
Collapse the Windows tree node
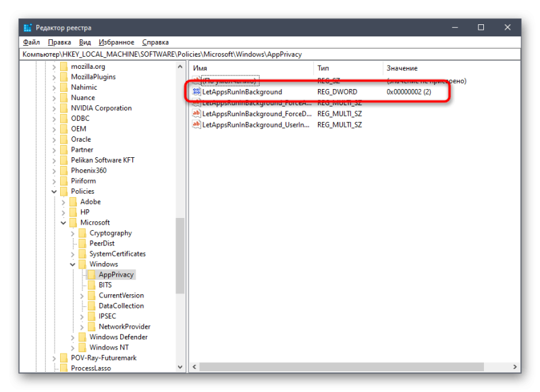pos(73,264)
